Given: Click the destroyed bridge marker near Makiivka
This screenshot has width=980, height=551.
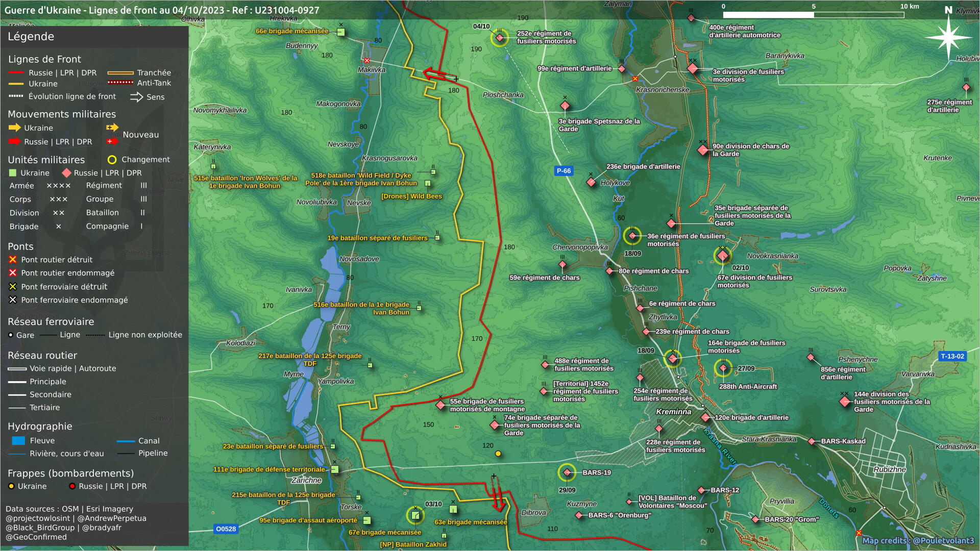Looking at the screenshot, I should click(366, 61).
